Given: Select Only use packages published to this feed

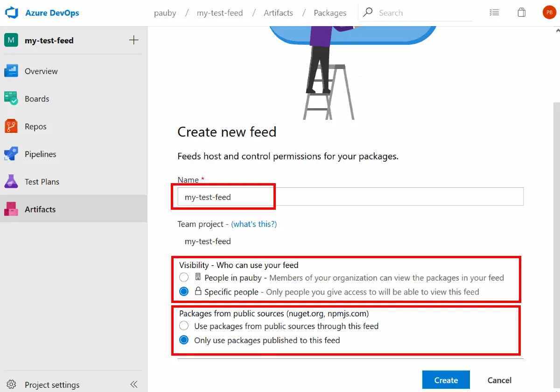Looking at the screenshot, I should point(184,340).
